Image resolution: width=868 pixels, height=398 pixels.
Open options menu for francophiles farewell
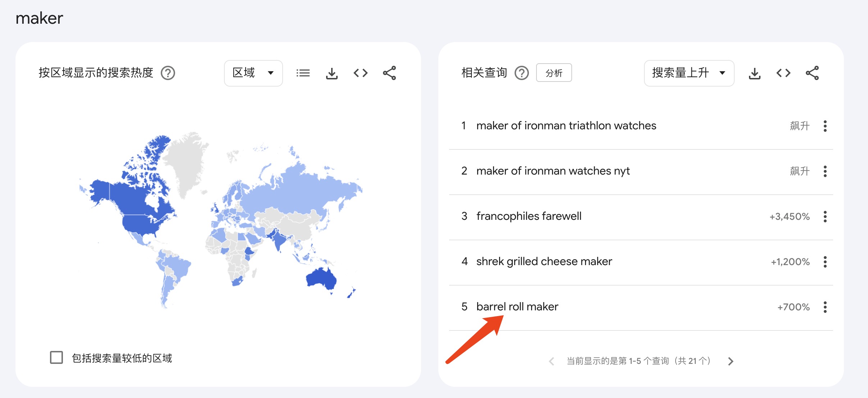825,217
